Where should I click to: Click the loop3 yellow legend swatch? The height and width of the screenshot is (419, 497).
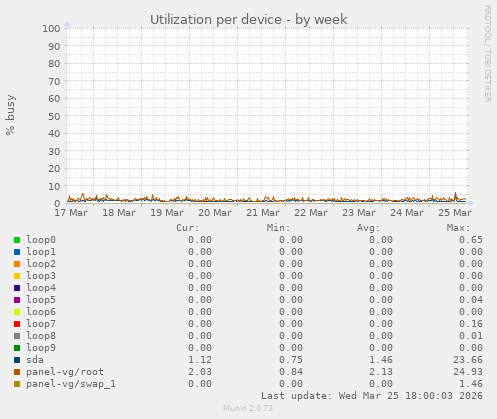tap(17, 276)
